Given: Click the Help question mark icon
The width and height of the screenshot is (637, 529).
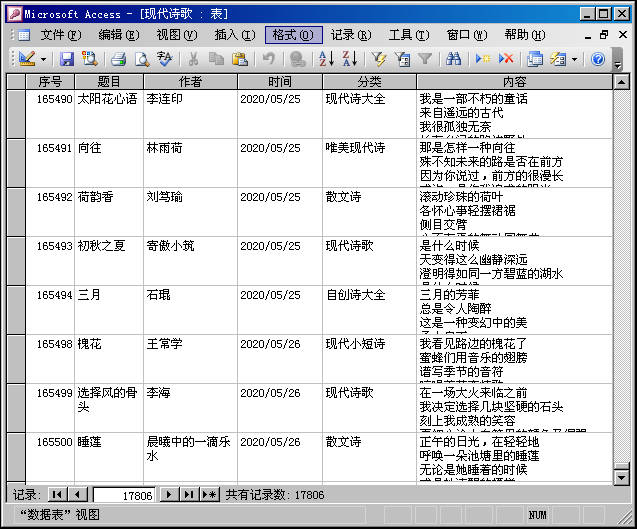Looking at the screenshot, I should pos(598,59).
